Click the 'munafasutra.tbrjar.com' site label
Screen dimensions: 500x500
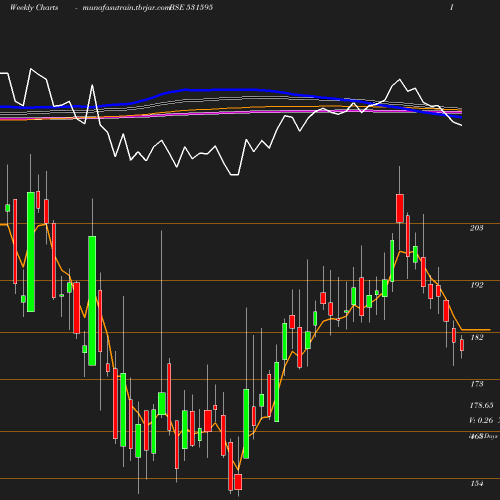tap(127, 8)
